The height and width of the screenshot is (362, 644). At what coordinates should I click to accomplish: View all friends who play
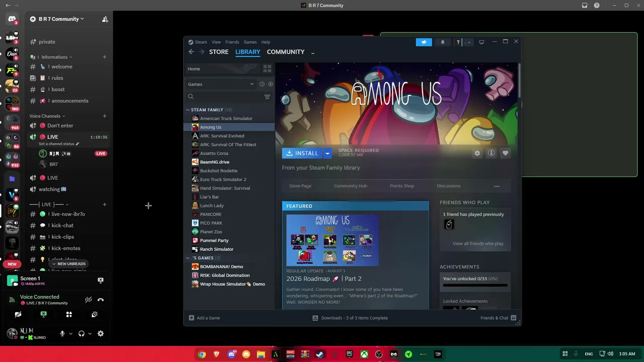coord(478,243)
